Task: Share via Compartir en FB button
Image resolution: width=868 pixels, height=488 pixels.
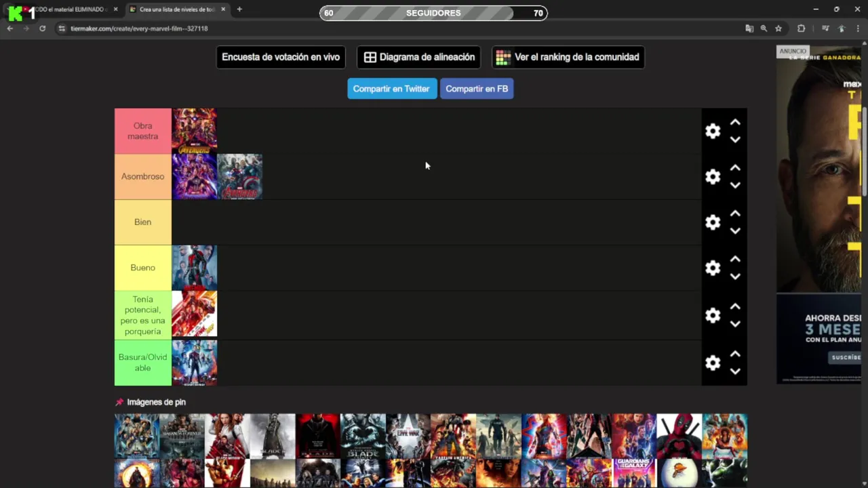Action: pyautogui.click(x=477, y=89)
